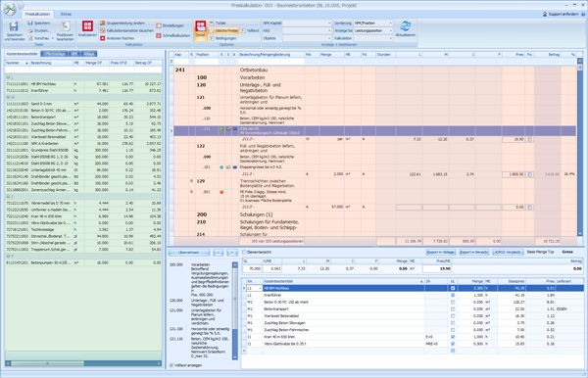588x378 pixels.
Task: Open the Offertvorlage tab
Action: tap(54, 54)
